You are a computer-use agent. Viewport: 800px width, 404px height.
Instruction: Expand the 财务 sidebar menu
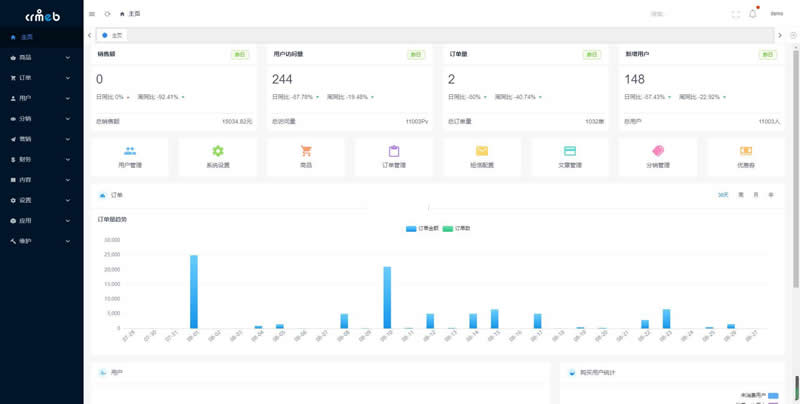pos(41,160)
